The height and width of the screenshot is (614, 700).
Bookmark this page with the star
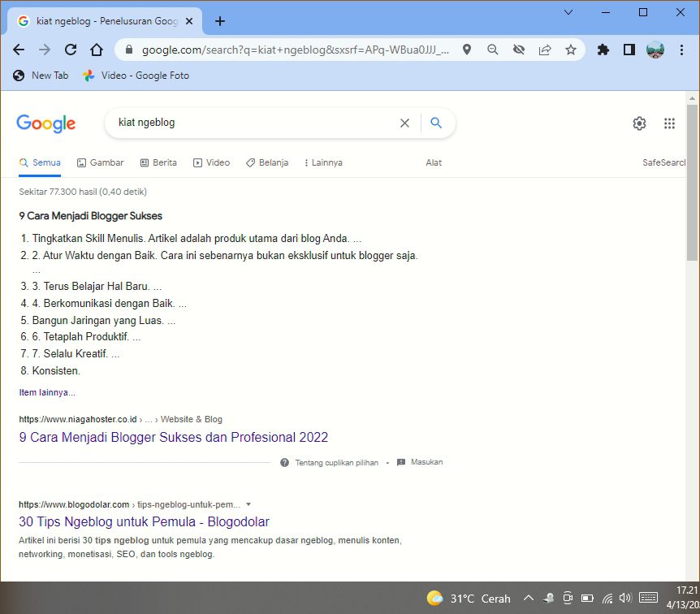click(571, 50)
